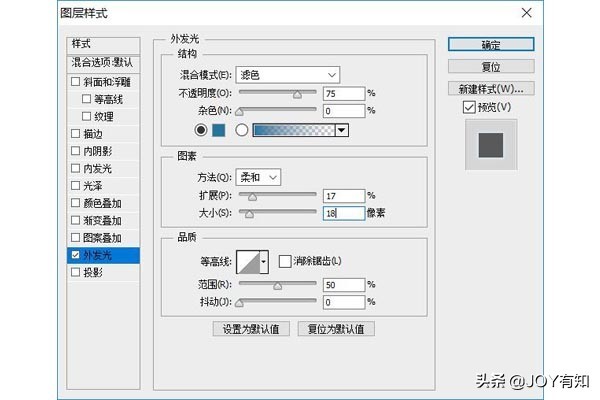Click the 不透明度 opacity slider

pyautogui.click(x=277, y=93)
